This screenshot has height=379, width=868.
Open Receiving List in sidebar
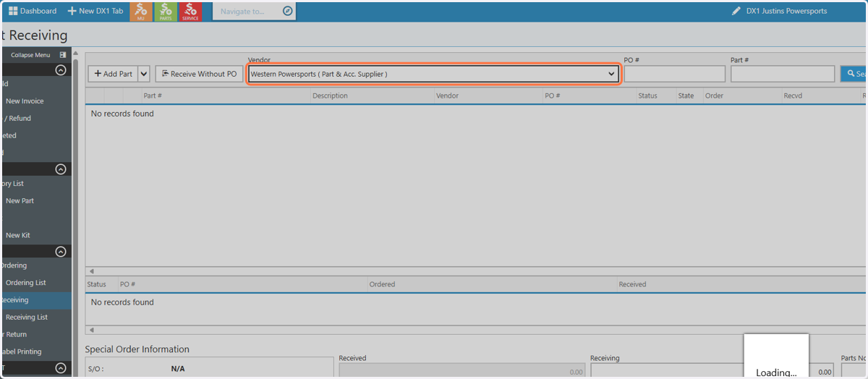pos(27,318)
